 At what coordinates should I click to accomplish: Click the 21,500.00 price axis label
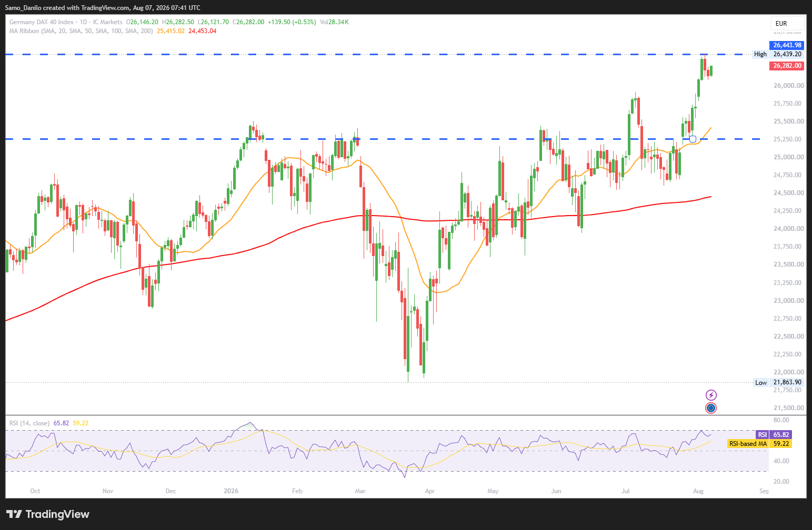coord(788,407)
